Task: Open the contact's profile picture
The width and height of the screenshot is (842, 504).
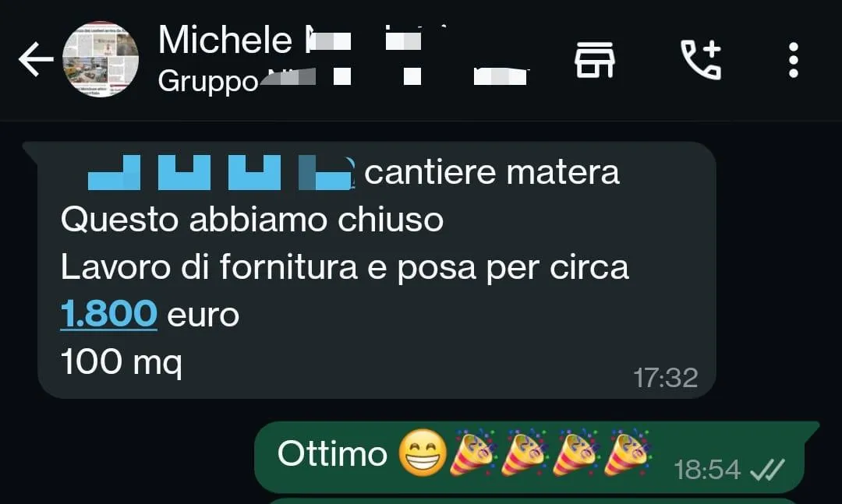Action: (101, 59)
